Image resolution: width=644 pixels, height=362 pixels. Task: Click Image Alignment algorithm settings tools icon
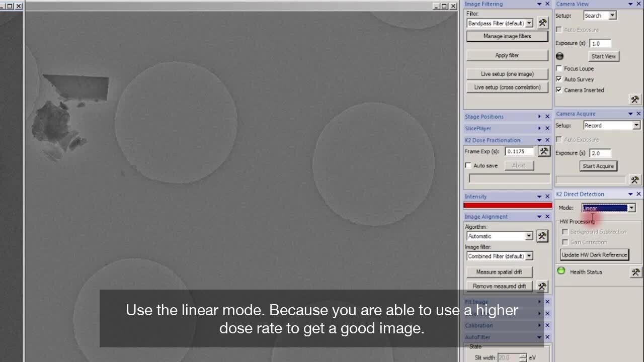[x=542, y=236]
